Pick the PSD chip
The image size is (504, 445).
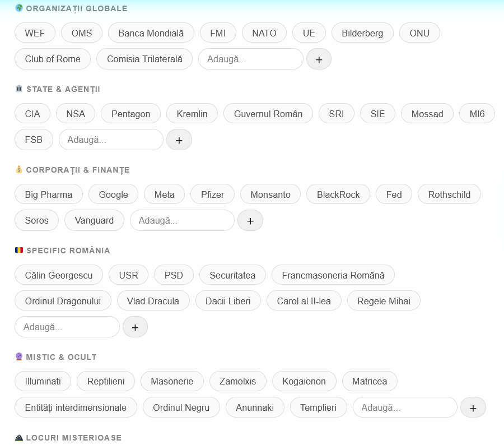(x=174, y=275)
